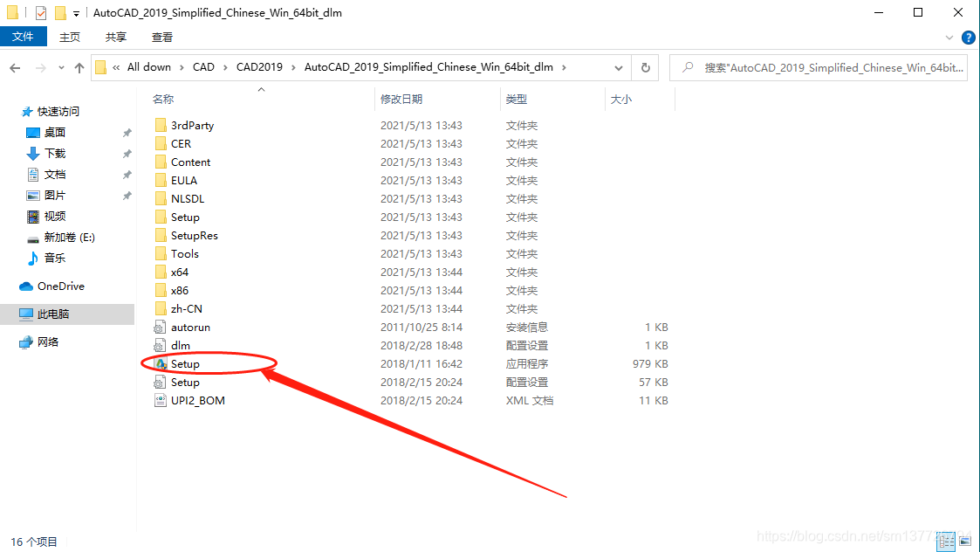Select the x64 folder icon
The image size is (980, 552).
(x=161, y=273)
